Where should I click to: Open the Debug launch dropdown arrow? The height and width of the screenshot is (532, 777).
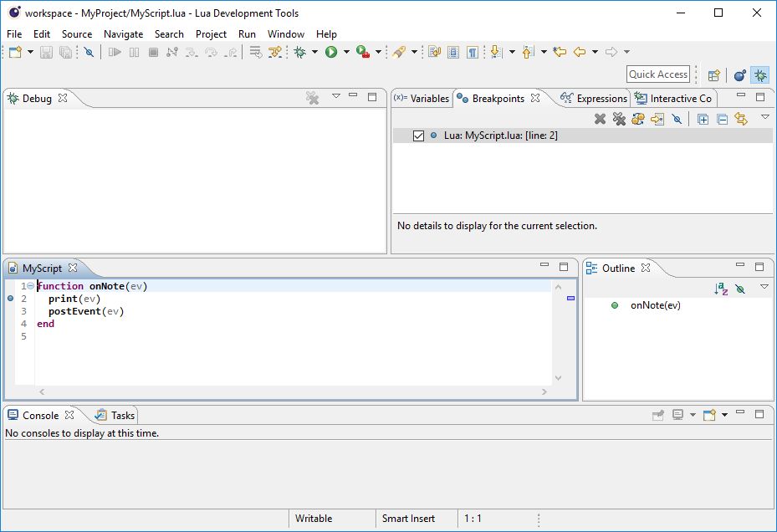[314, 52]
